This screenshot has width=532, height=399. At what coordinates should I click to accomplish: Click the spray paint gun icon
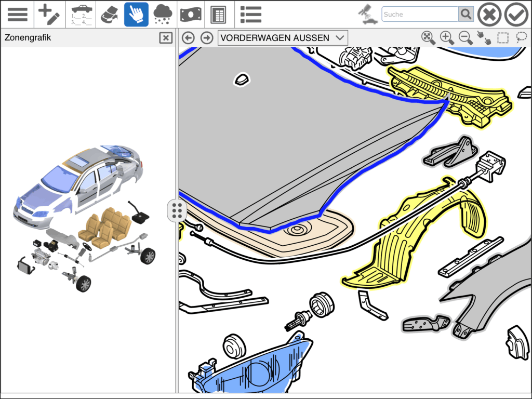tap(368, 15)
